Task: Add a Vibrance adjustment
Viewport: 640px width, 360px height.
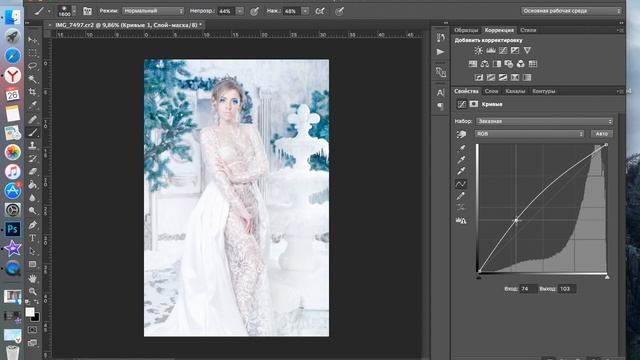Action: [527, 50]
